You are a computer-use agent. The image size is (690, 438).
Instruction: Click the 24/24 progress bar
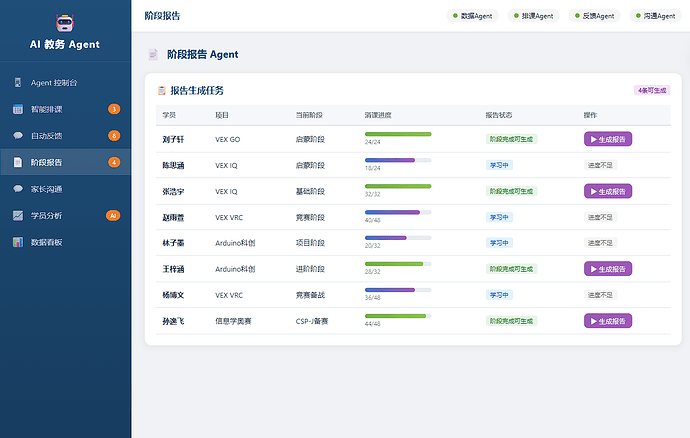point(398,134)
